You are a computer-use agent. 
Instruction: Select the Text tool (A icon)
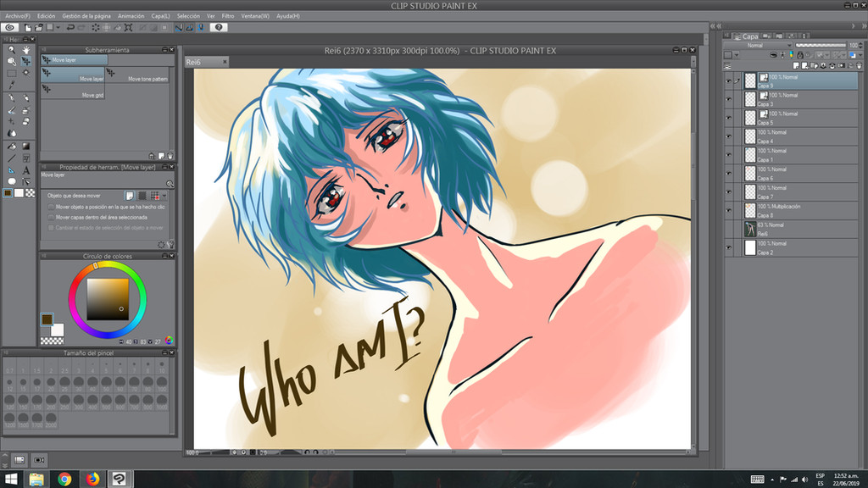point(26,170)
